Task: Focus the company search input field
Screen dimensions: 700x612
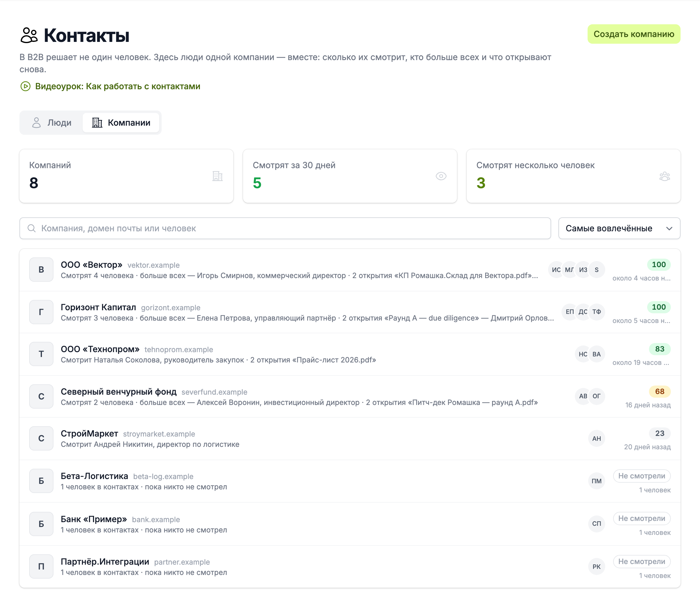Action: (x=285, y=228)
